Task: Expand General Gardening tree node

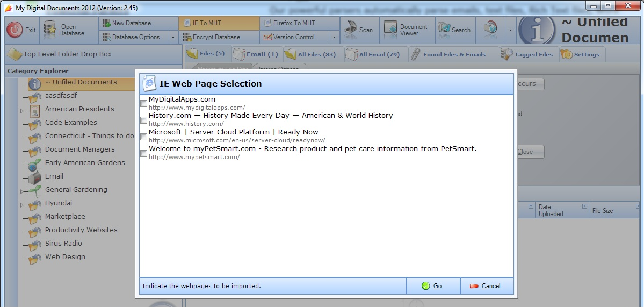Action: tap(21, 191)
